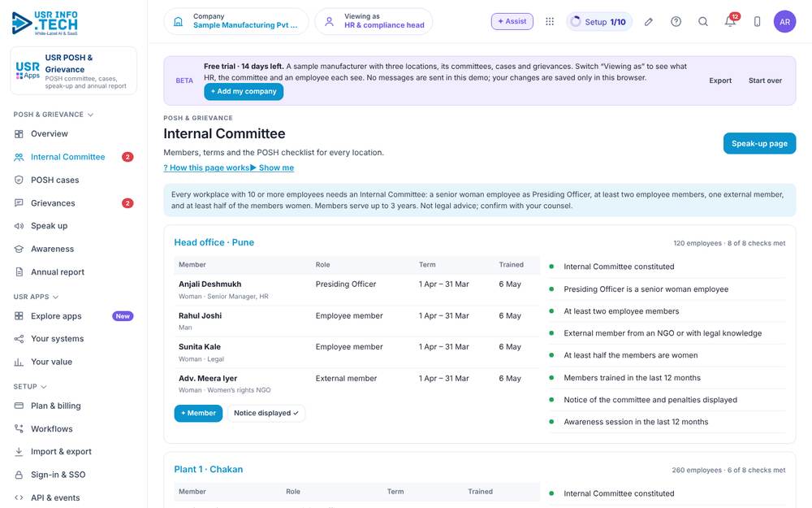
Task: Click the Your systems share icon
Action: (x=19, y=339)
